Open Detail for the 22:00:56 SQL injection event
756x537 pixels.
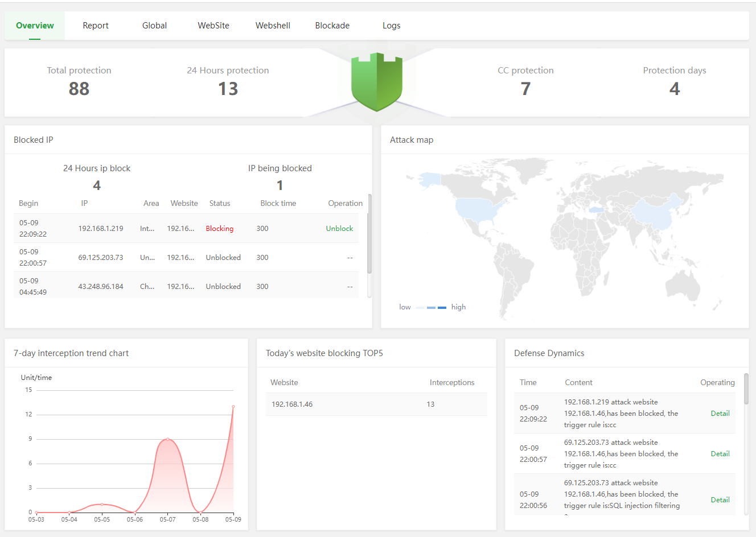coord(720,500)
